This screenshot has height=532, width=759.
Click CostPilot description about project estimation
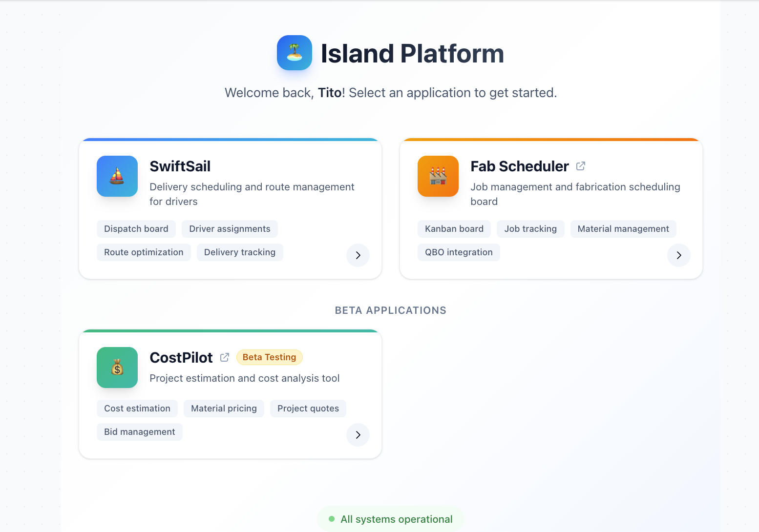[x=245, y=378]
